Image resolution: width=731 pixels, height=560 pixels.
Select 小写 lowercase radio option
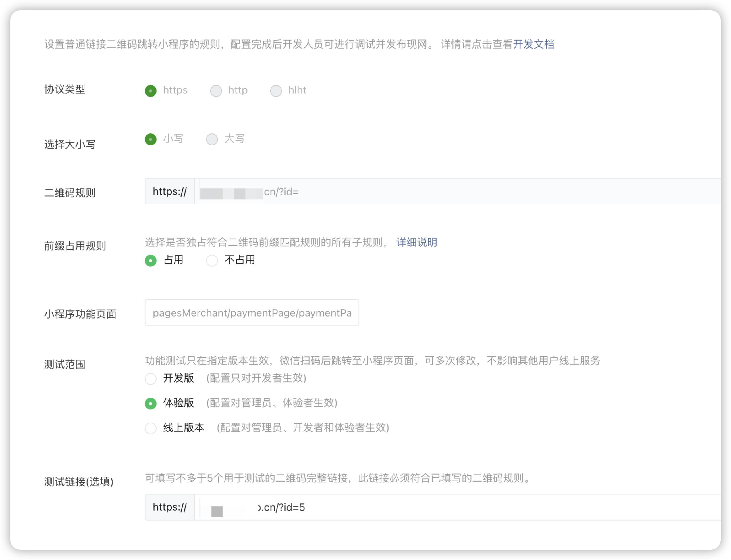(150, 139)
